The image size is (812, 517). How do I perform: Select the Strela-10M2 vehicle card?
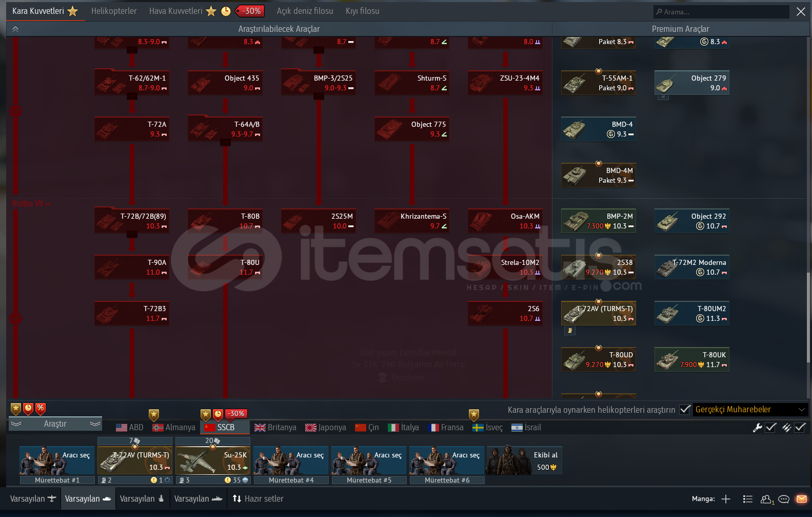coord(505,267)
